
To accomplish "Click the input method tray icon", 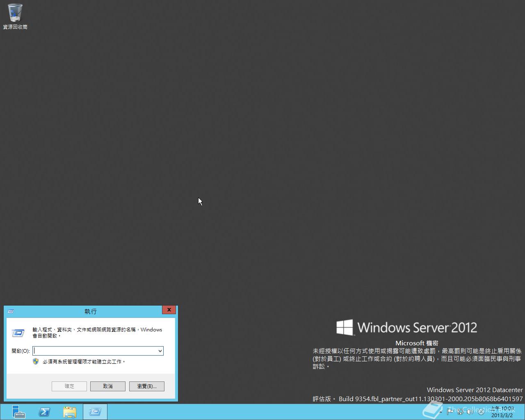I will [481, 412].
